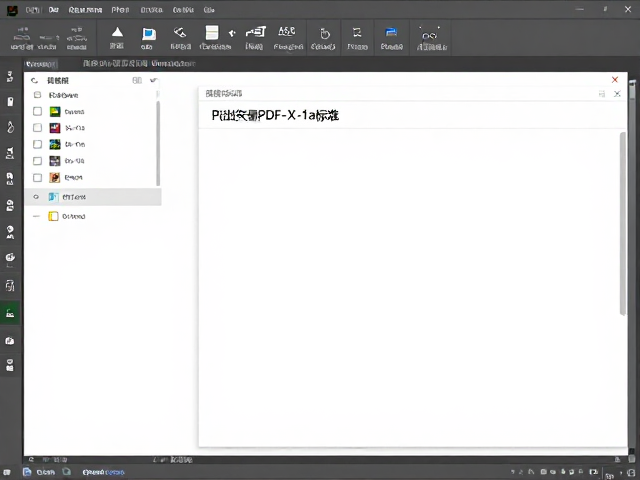640x480 pixels.
Task: Click the red-purple thumbnail in list
Action: [55, 128]
